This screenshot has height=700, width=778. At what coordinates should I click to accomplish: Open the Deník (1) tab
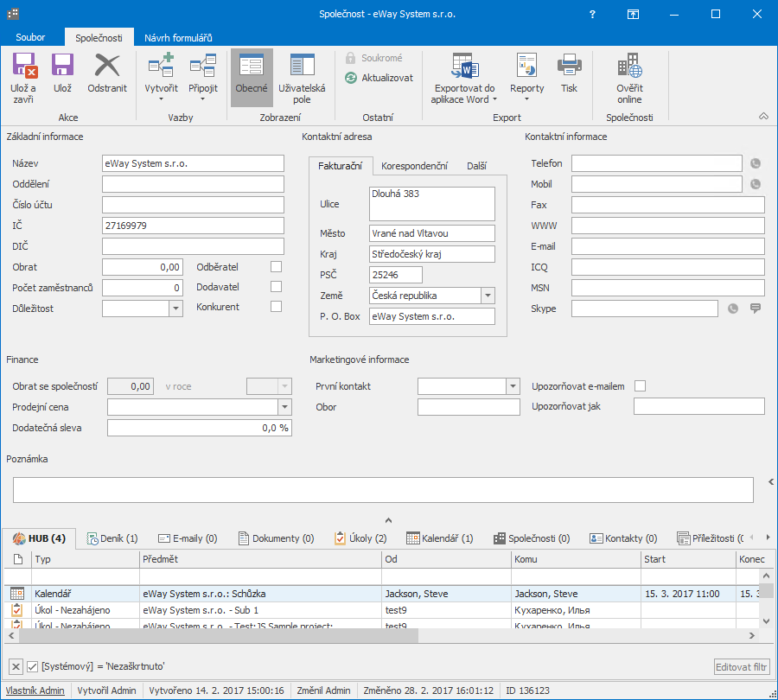tap(112, 538)
